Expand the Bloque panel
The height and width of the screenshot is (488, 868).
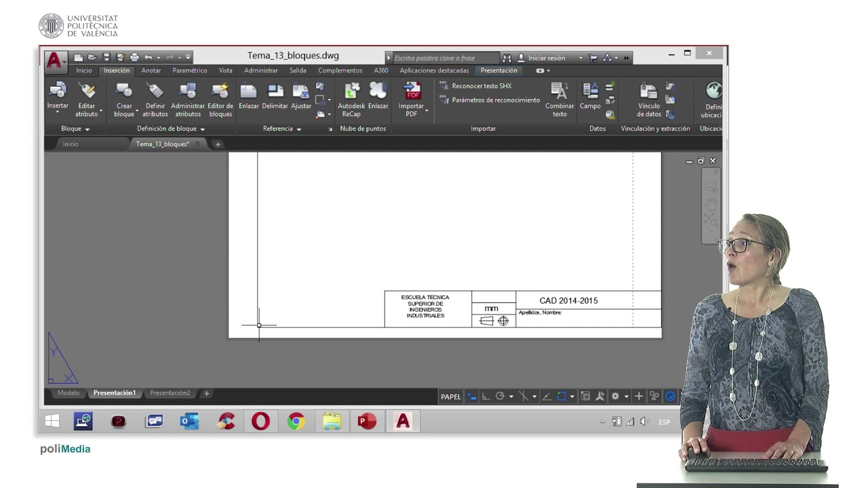tap(75, 129)
